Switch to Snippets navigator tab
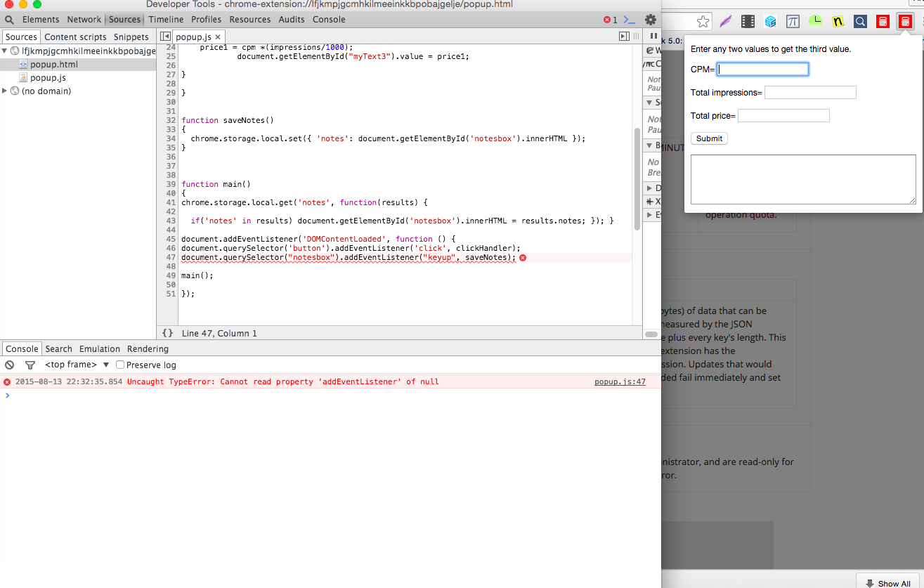 (131, 37)
